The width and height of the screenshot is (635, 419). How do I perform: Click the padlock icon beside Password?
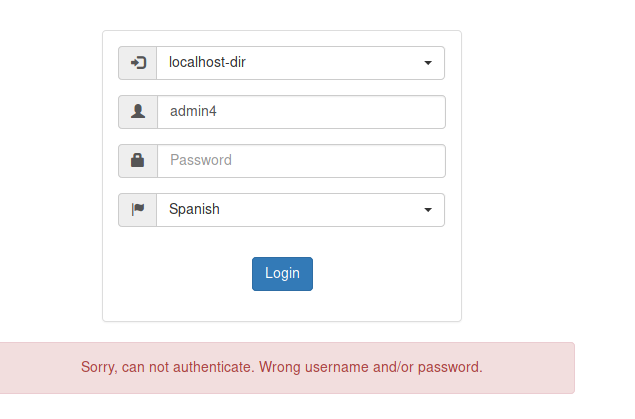coord(138,160)
